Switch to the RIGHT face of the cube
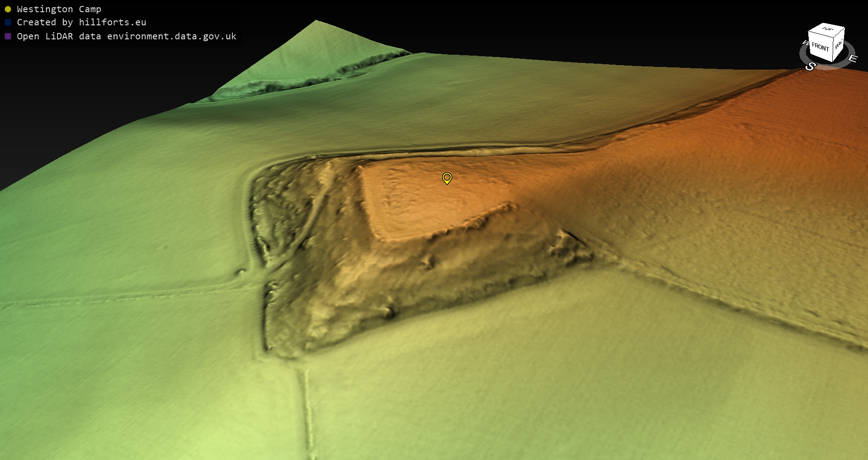 (839, 44)
